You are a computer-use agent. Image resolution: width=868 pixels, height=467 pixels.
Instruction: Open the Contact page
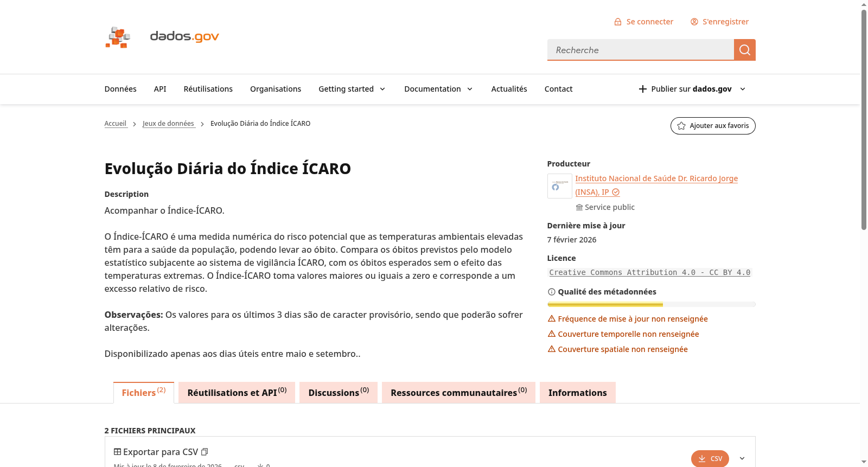(559, 89)
